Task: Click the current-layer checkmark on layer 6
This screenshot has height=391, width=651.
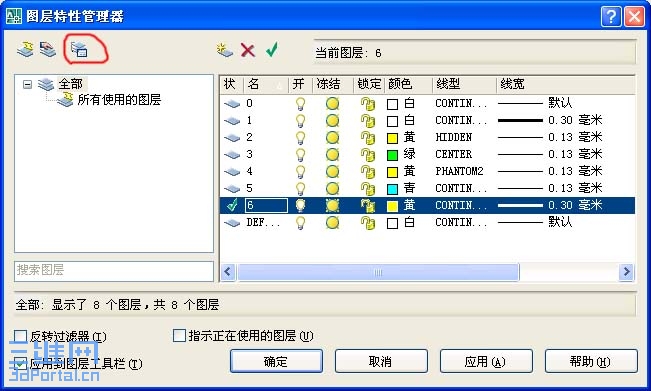Action: [232, 205]
